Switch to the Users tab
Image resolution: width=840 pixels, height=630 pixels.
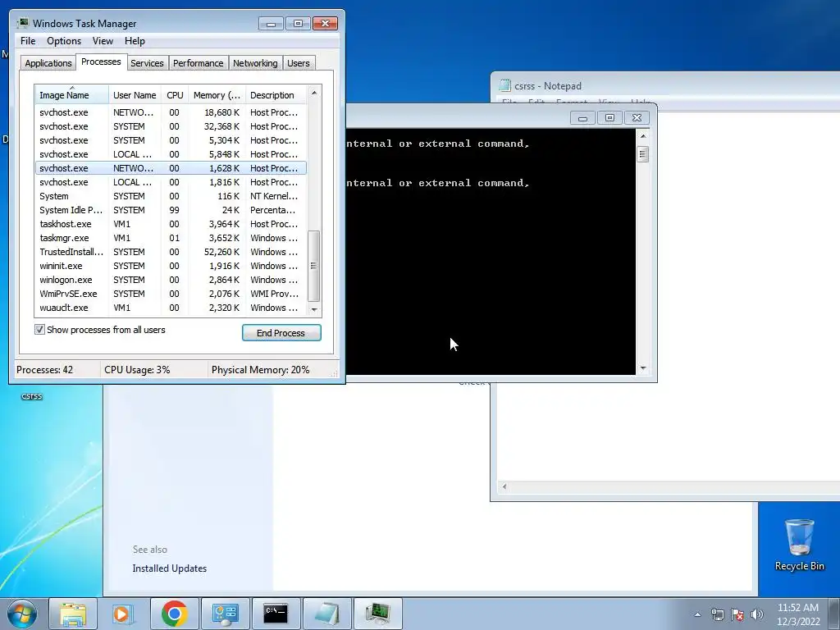(x=298, y=62)
